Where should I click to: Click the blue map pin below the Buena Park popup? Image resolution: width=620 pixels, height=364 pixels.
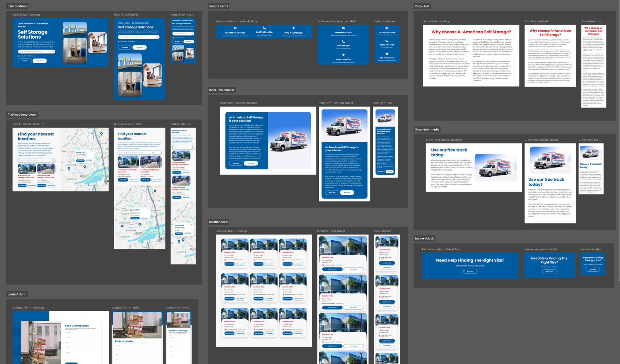coord(85,167)
